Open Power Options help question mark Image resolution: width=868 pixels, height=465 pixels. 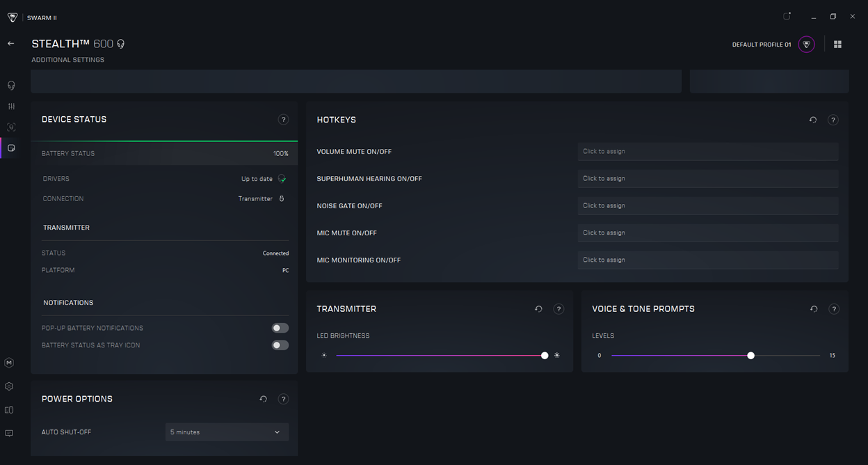(x=283, y=399)
